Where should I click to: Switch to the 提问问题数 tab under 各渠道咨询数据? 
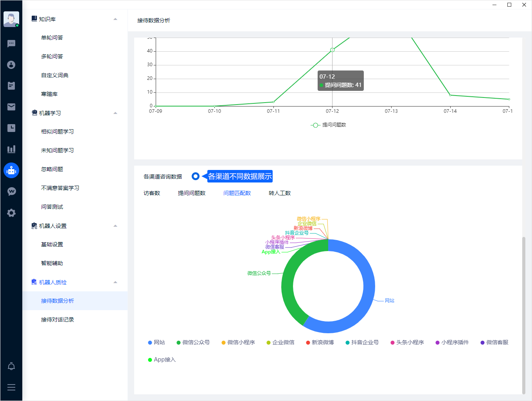[x=192, y=193]
